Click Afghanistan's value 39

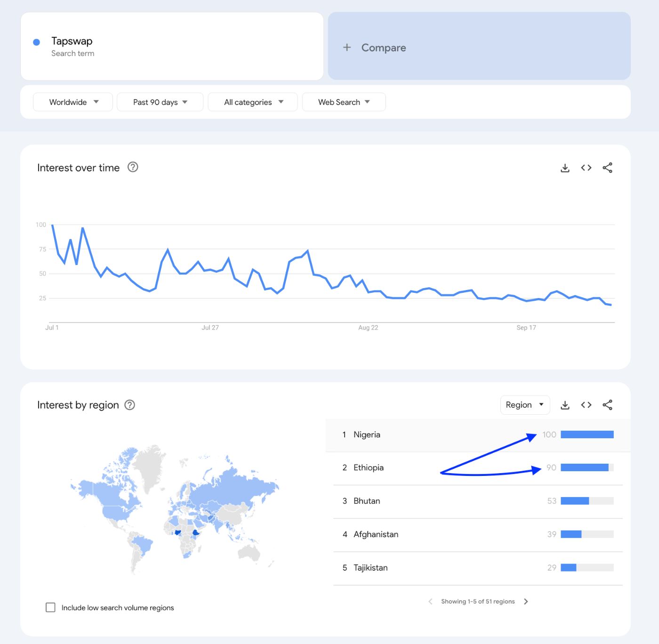coord(552,534)
